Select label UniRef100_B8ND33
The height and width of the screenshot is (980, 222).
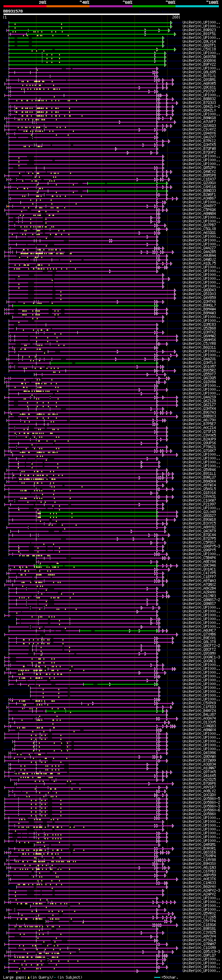(199, 191)
